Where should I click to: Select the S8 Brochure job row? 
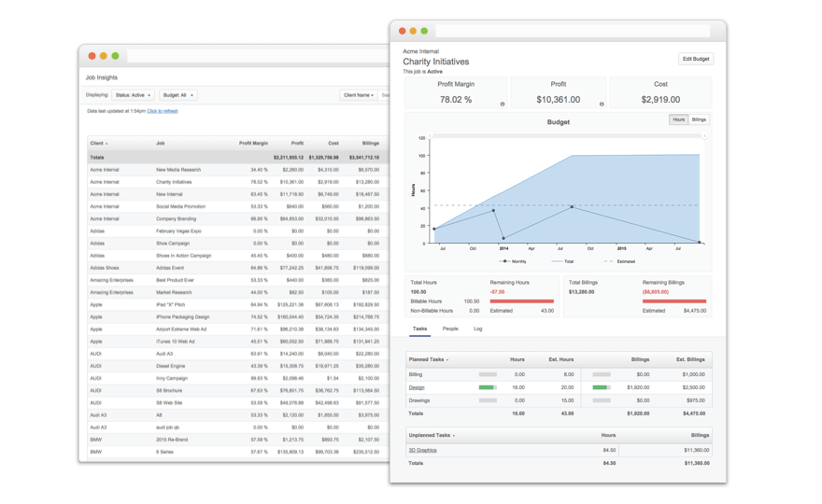[x=238, y=390]
